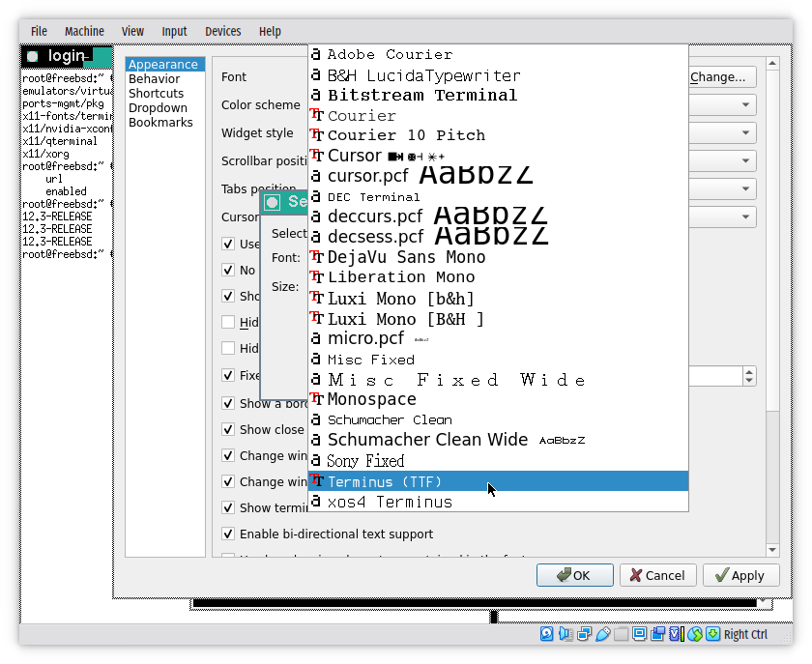
Task: Click the audio status icon in VirtualBox bar
Action: (x=565, y=634)
